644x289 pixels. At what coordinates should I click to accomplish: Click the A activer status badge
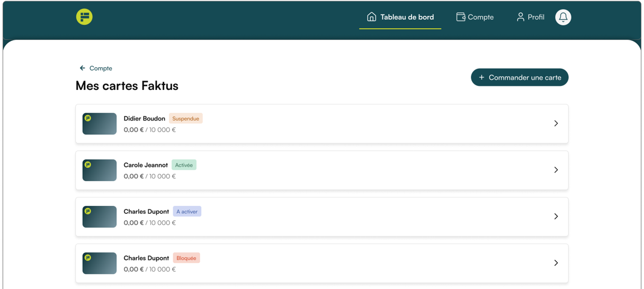pyautogui.click(x=187, y=212)
